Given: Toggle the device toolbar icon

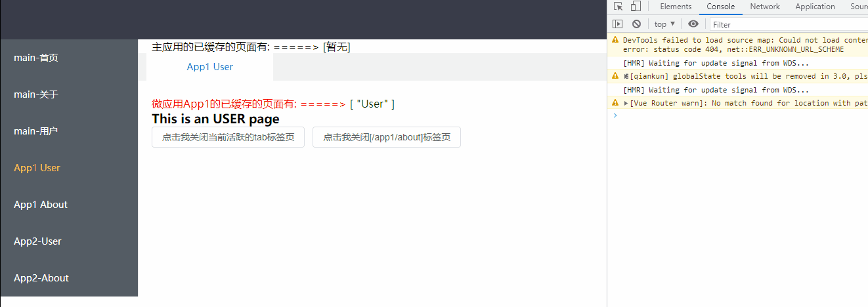Looking at the screenshot, I should click(636, 7).
